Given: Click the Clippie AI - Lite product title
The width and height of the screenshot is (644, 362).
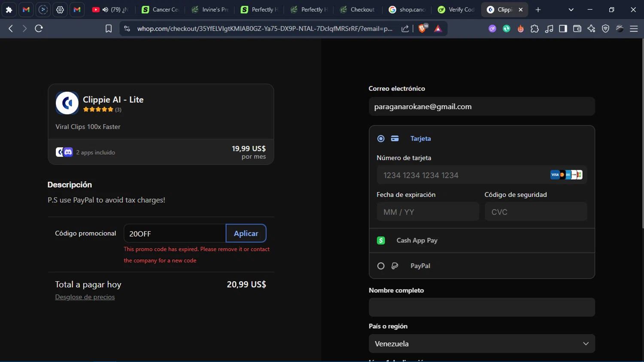Looking at the screenshot, I should [x=113, y=100].
